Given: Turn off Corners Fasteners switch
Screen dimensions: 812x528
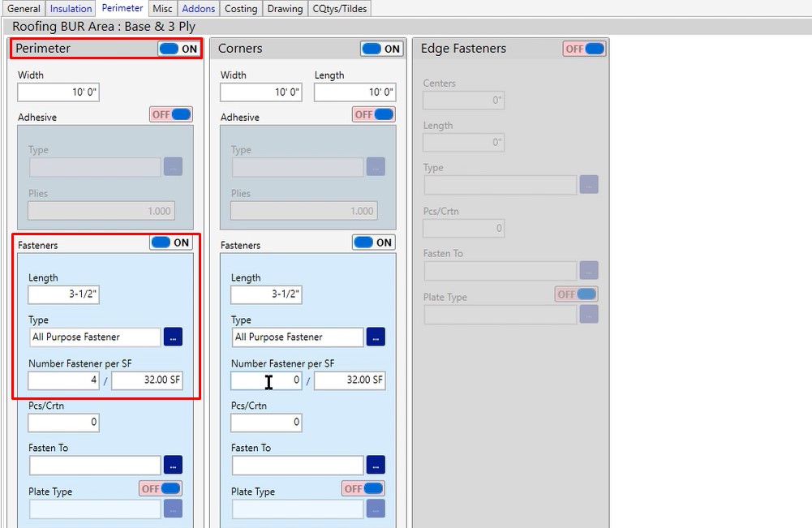Looking at the screenshot, I should (x=373, y=243).
